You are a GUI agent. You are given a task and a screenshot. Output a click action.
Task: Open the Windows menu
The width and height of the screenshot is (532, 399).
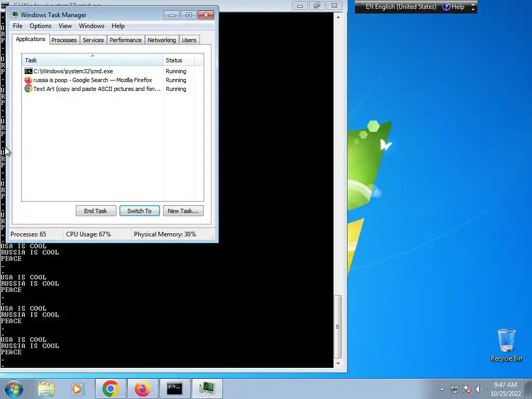coord(91,26)
